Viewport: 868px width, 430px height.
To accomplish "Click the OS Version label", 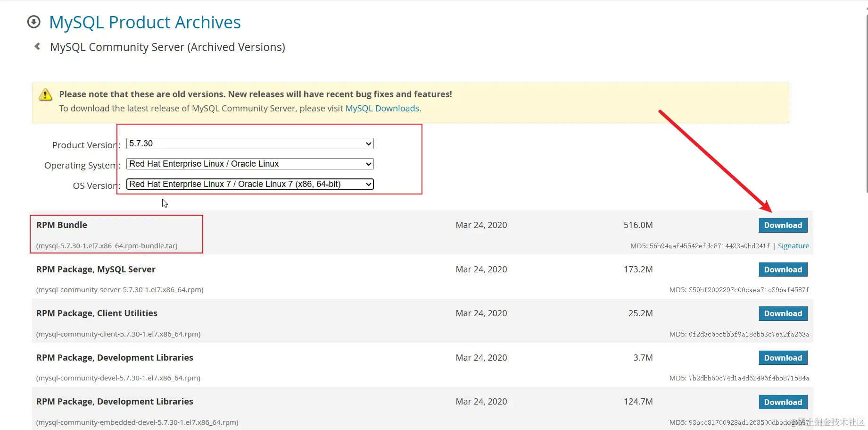I will point(97,185).
